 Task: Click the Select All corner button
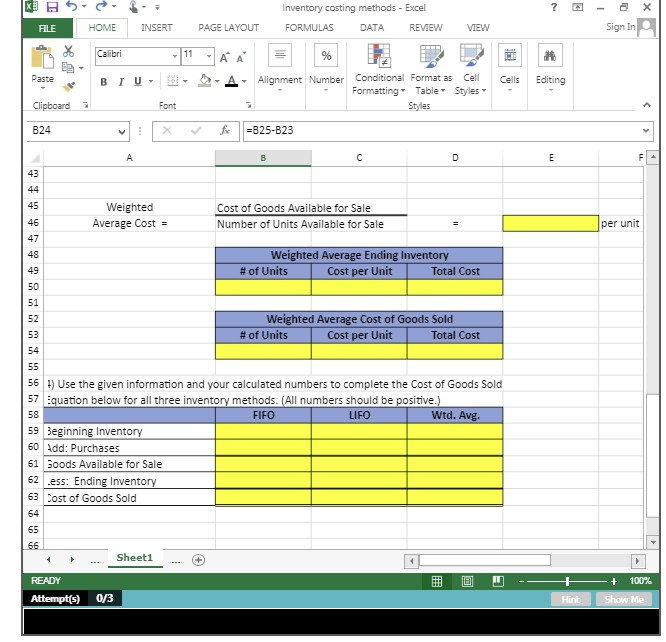(x=35, y=158)
